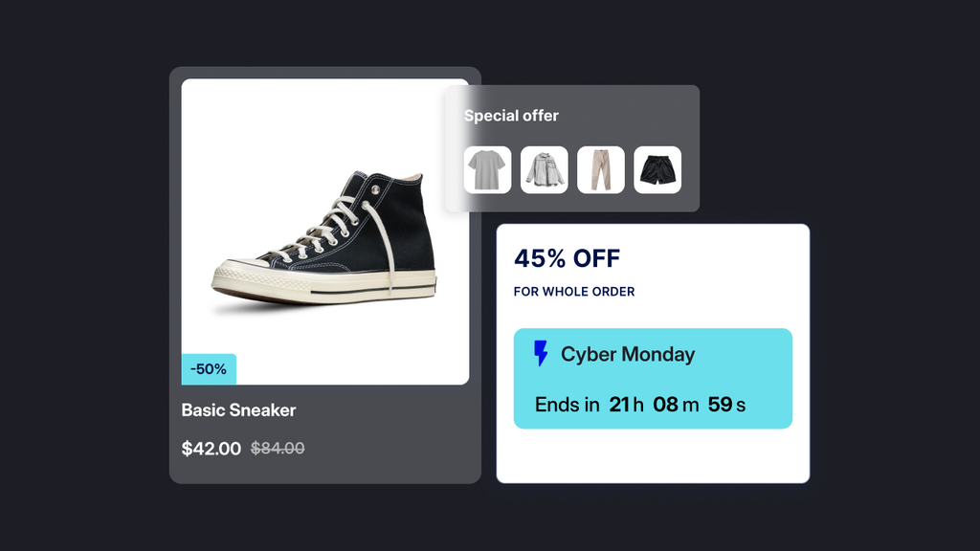Screen dimensions: 980x551
Task: Select the black shorts thumbnail
Action: [657, 170]
